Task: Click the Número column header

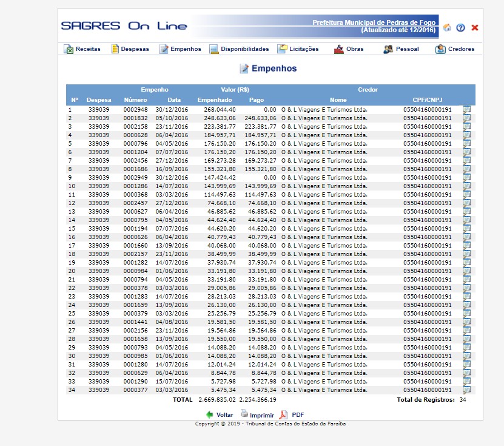Action: click(135, 100)
